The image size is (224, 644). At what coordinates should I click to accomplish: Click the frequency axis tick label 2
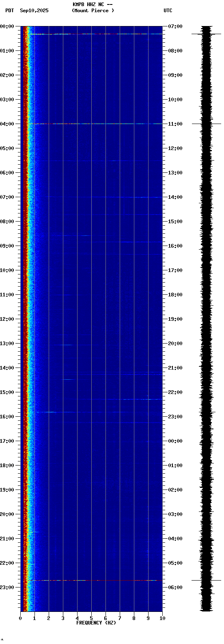pos(49,618)
